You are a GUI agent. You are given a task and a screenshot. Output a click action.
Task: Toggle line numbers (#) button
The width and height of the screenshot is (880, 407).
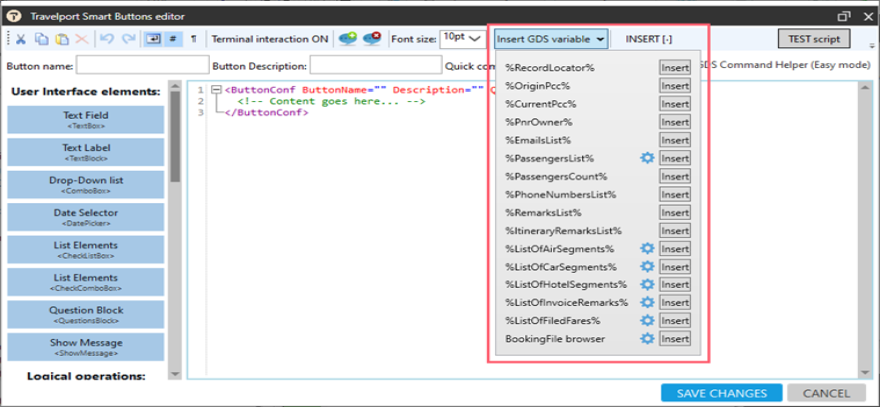click(174, 39)
